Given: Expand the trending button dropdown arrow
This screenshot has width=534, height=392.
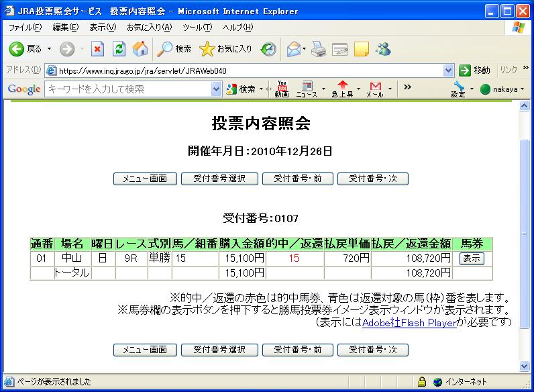Looking at the screenshot, I should click(358, 89).
